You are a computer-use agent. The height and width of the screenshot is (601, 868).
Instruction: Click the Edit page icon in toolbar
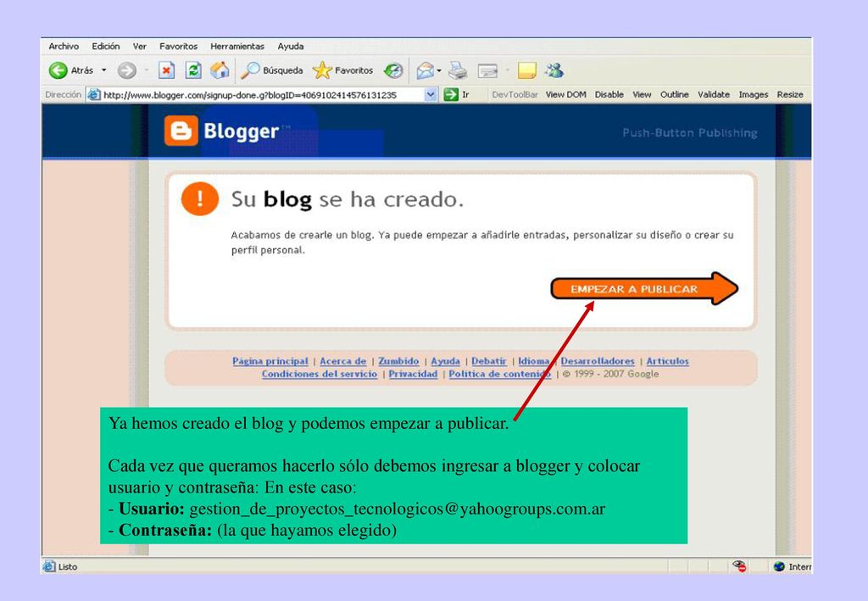(487, 70)
